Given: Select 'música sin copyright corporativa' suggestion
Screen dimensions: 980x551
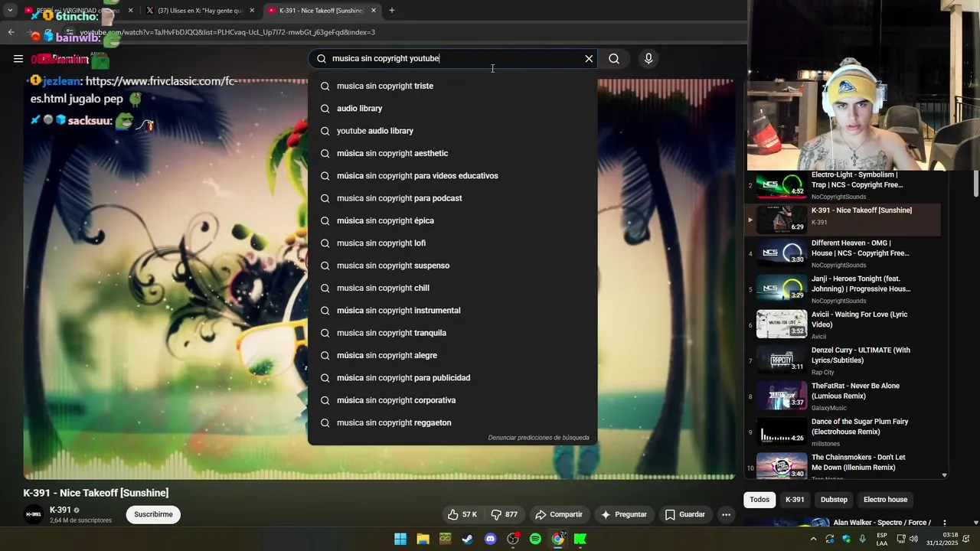Looking at the screenshot, I should 452,400.
